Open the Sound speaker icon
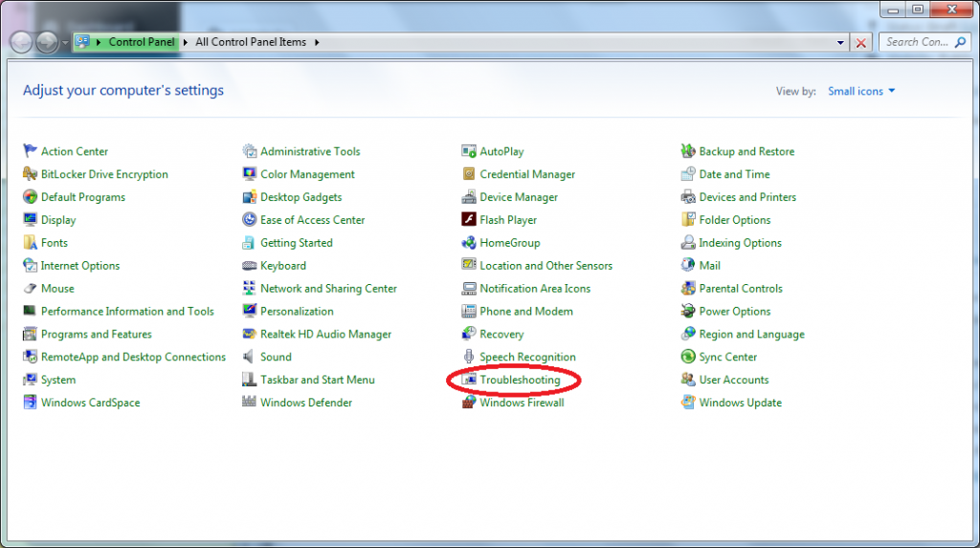 point(250,357)
